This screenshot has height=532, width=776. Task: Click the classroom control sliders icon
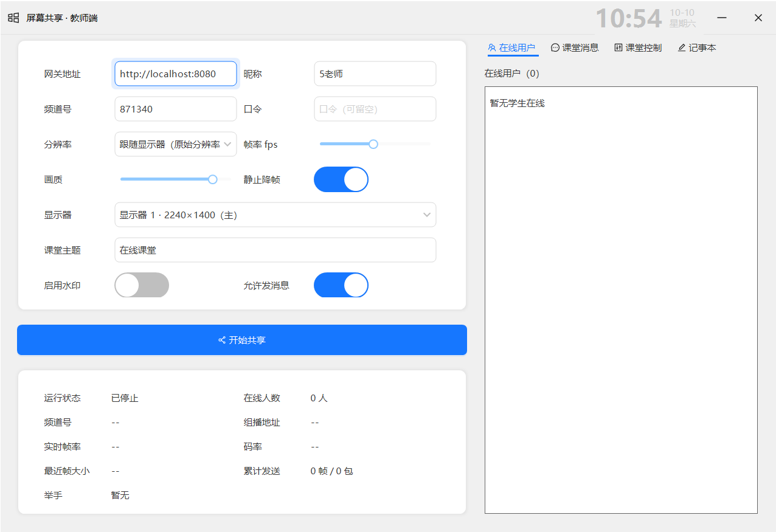[x=618, y=47]
